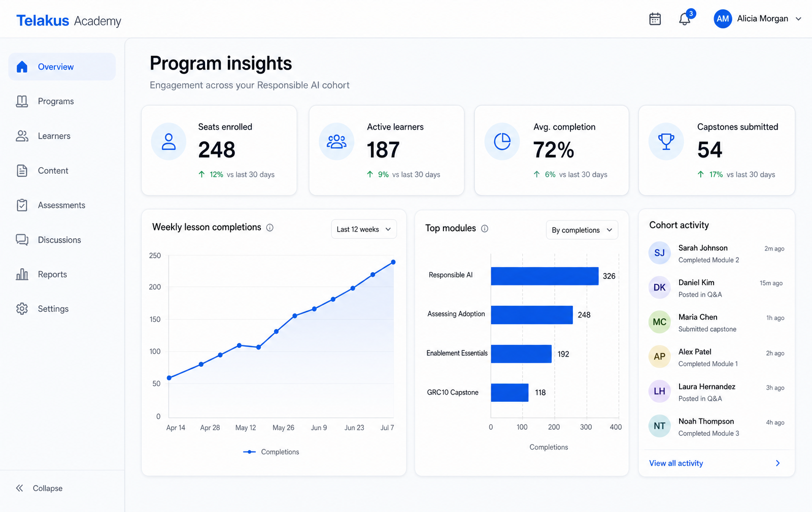Open Assessments in sidebar
This screenshot has height=512, width=812.
click(x=62, y=205)
